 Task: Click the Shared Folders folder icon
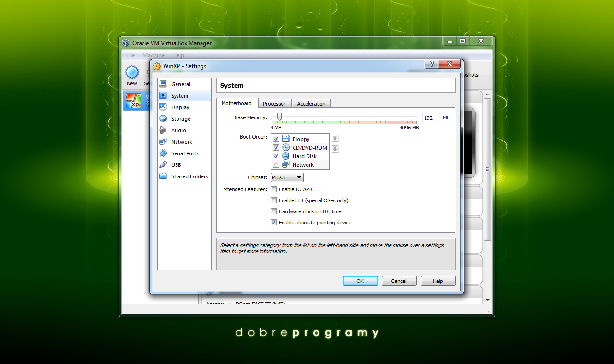(x=163, y=176)
